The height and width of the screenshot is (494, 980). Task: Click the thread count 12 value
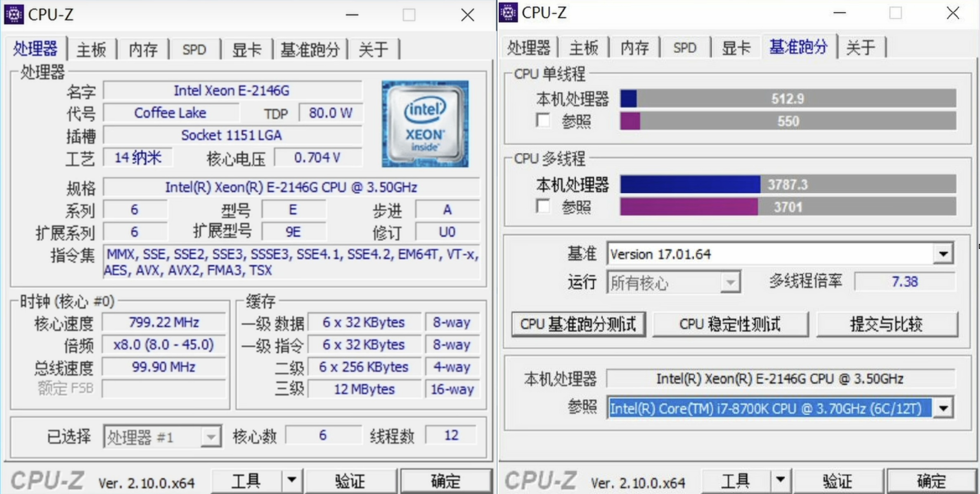451,435
